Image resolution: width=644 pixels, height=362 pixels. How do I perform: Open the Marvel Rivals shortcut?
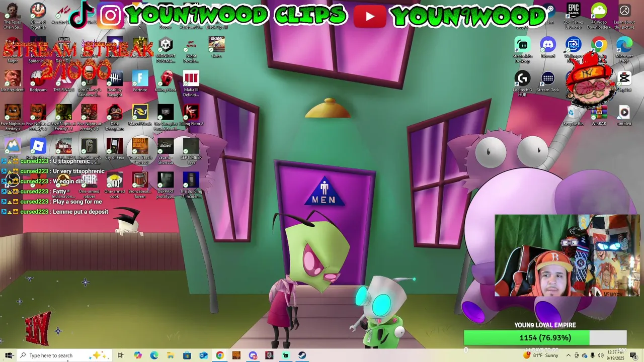tap(140, 115)
